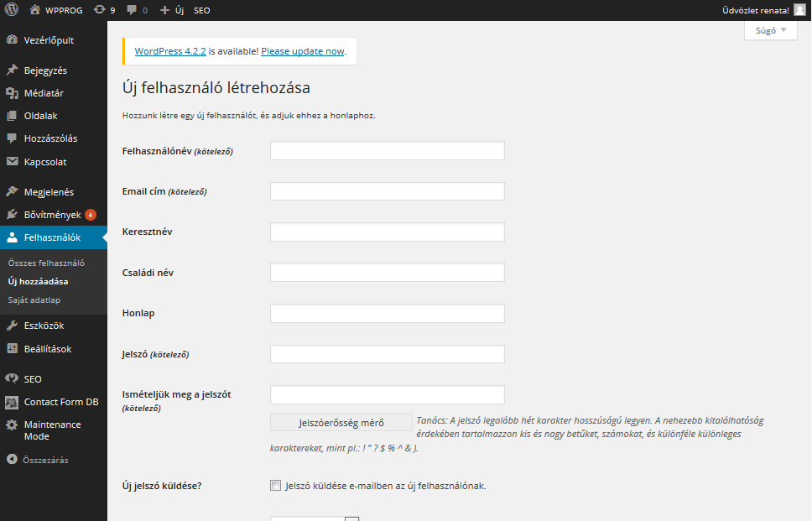The width and height of the screenshot is (812, 521).
Task: Click the Bővítmények plugin icon
Action: point(12,214)
